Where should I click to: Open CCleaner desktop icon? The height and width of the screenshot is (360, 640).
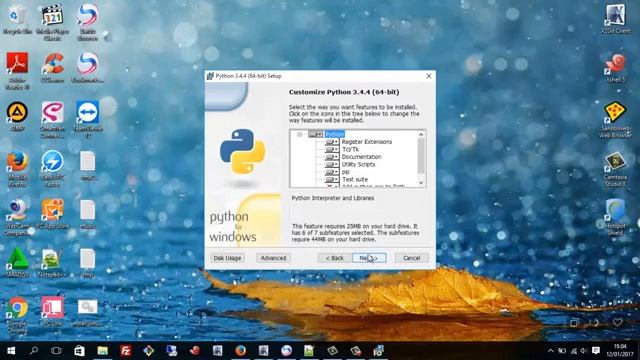[52, 68]
